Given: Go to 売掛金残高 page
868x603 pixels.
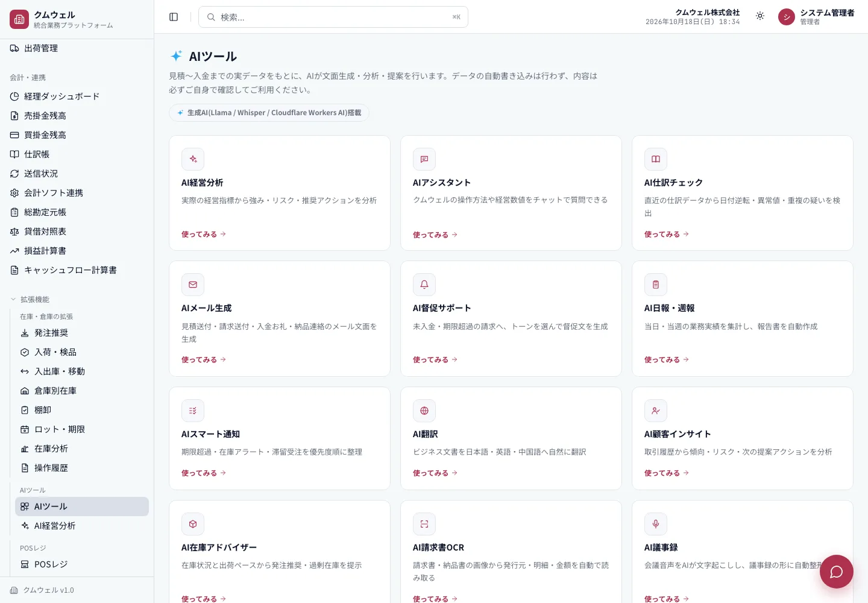Looking at the screenshot, I should 77,116.
